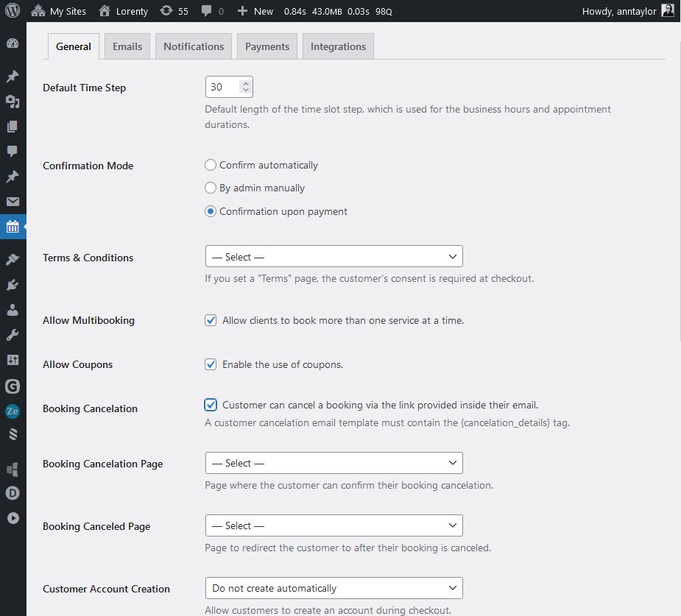Switch to the Payments tab

point(267,46)
